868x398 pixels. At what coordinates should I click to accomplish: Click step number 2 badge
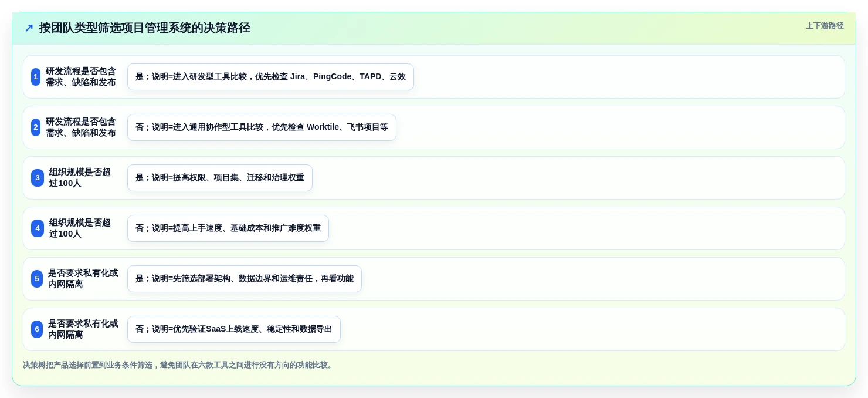pos(36,127)
